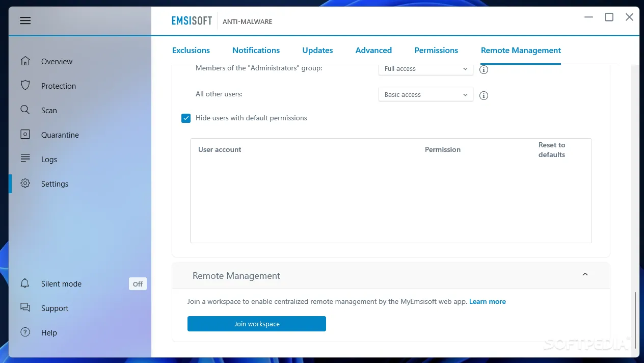The width and height of the screenshot is (644, 363).
Task: Open Logs page label
Action: click(x=49, y=159)
